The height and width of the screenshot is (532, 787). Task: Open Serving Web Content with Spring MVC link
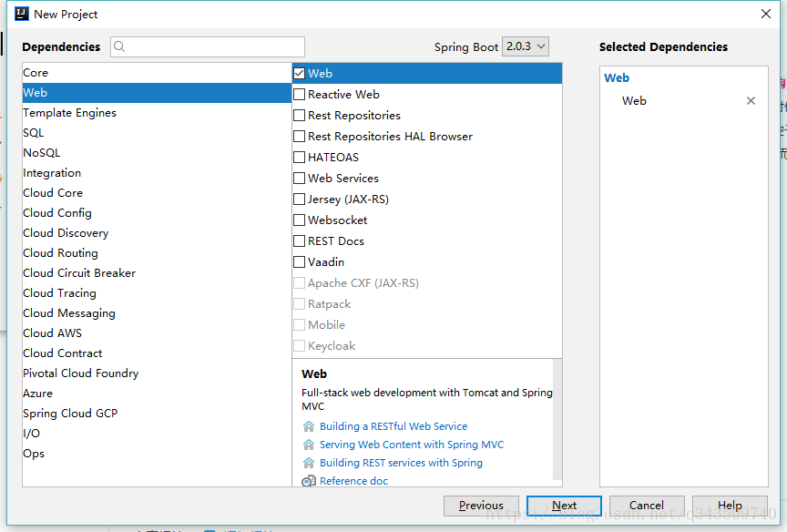[412, 445]
